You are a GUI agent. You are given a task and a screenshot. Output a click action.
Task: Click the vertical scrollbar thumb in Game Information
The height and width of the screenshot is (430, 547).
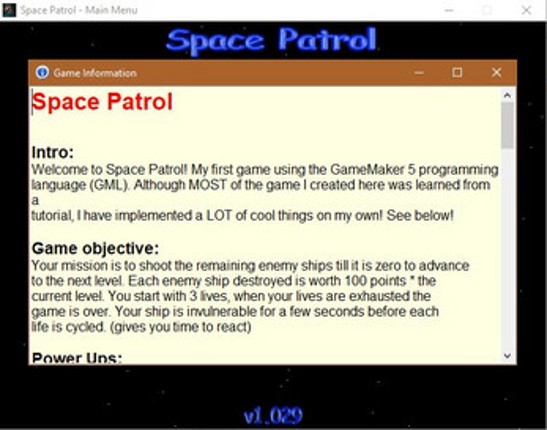coord(507,125)
